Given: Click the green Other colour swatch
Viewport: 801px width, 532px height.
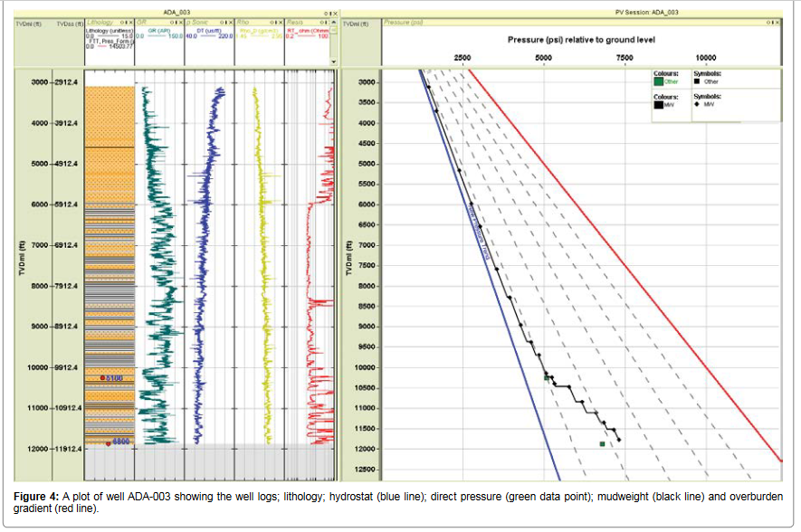Looking at the screenshot, I should pyautogui.click(x=658, y=81).
